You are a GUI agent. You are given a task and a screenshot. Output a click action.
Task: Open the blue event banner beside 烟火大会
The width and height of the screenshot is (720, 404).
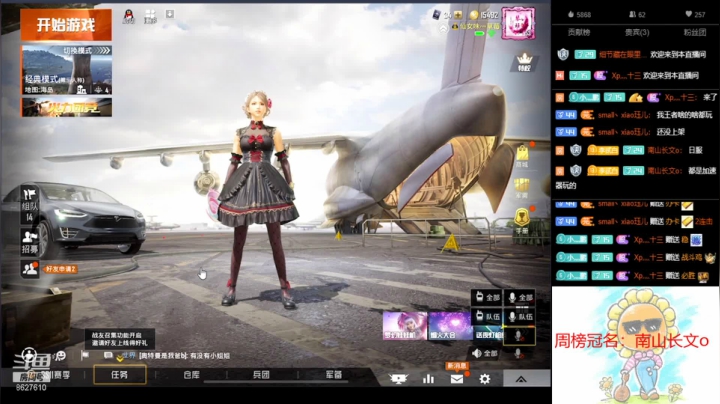point(489,332)
